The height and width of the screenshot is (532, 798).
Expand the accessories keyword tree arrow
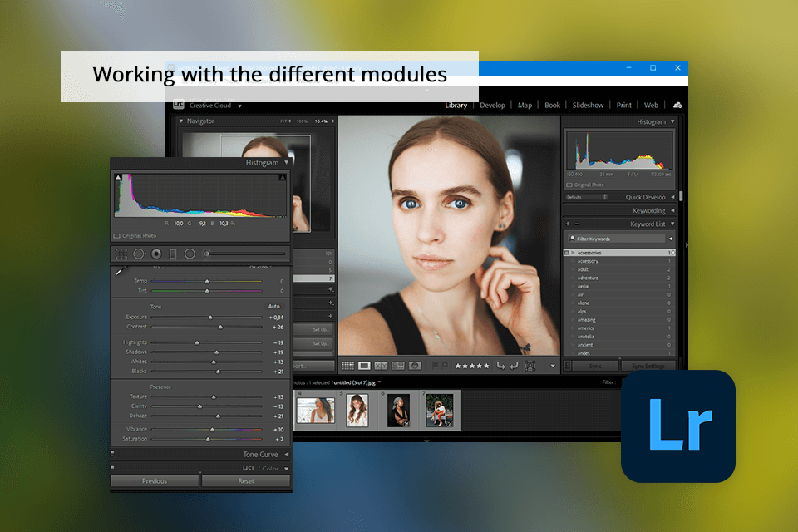coord(573,253)
